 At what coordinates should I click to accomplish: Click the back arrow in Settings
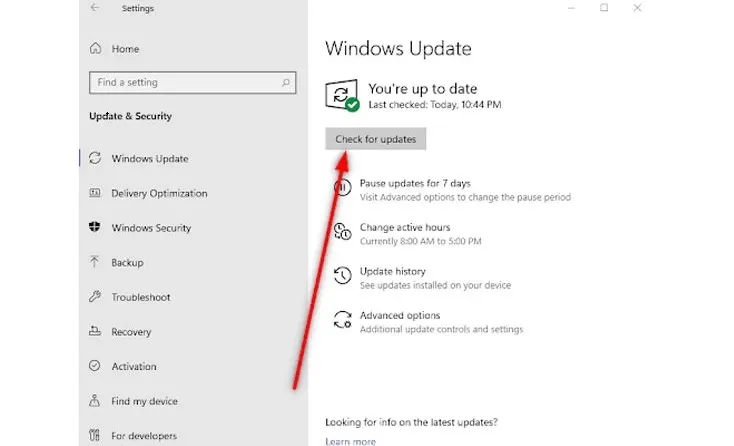pos(94,8)
